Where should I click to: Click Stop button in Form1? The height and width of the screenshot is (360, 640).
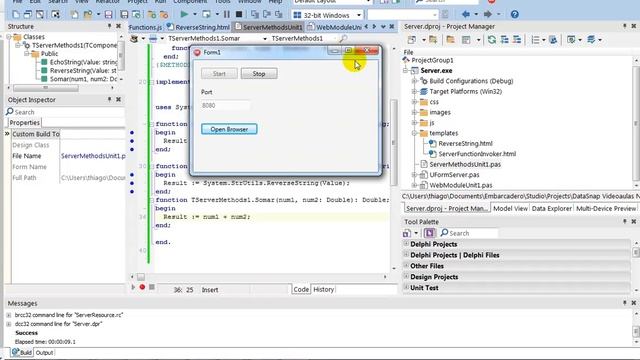(x=259, y=73)
